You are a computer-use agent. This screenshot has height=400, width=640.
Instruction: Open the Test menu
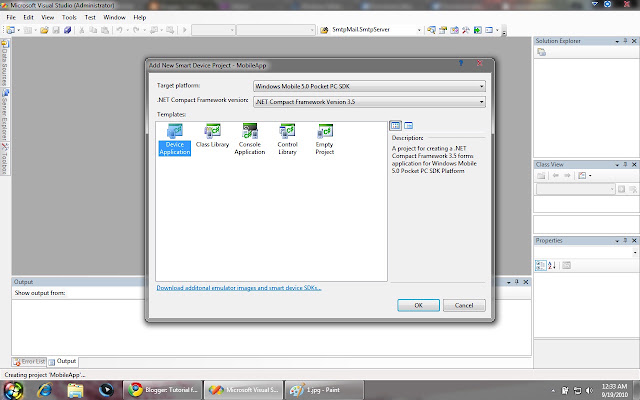[x=90, y=18]
